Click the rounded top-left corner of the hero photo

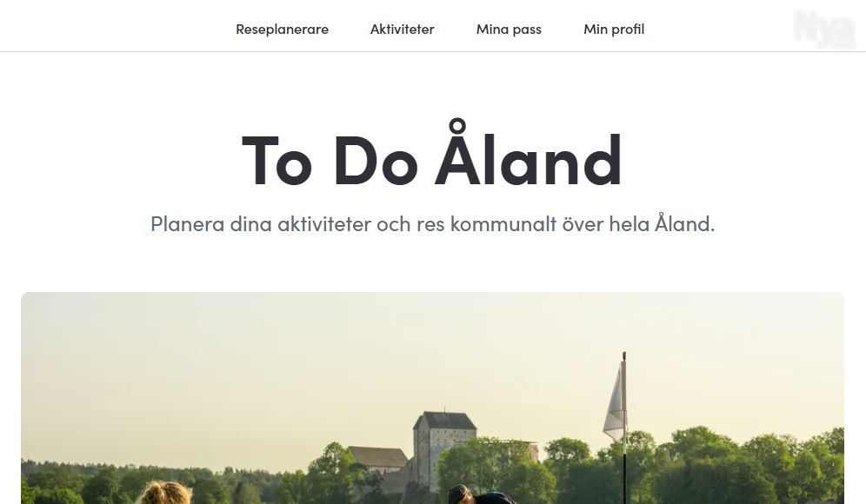tap(26, 298)
